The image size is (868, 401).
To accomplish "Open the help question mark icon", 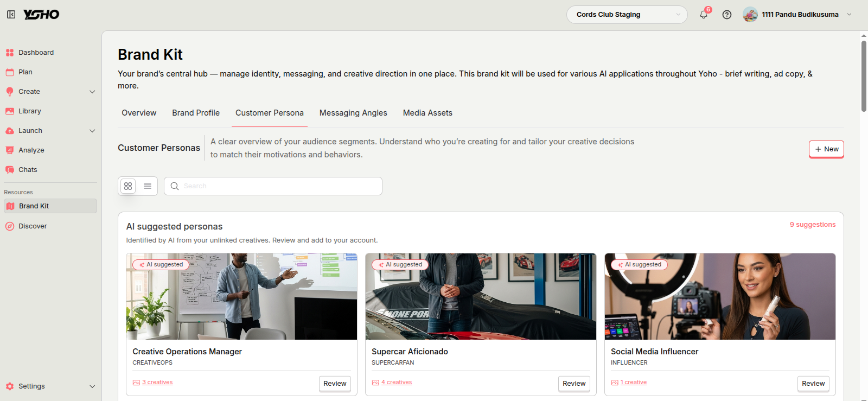I will (727, 15).
